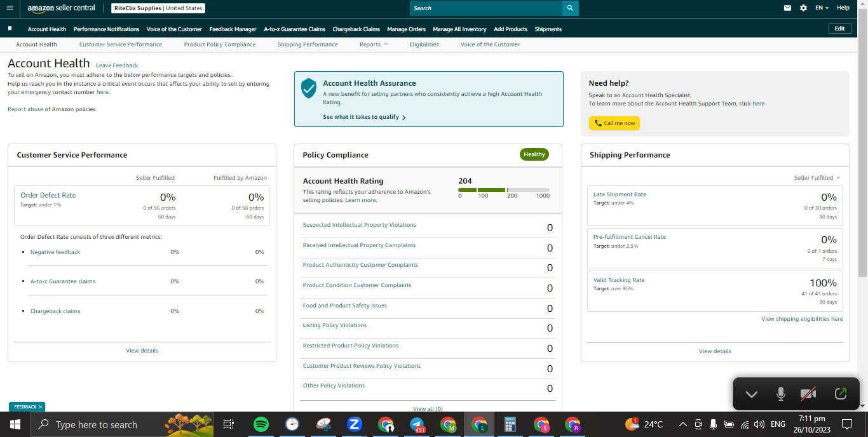Click the Edit button in nav bar

(x=839, y=29)
